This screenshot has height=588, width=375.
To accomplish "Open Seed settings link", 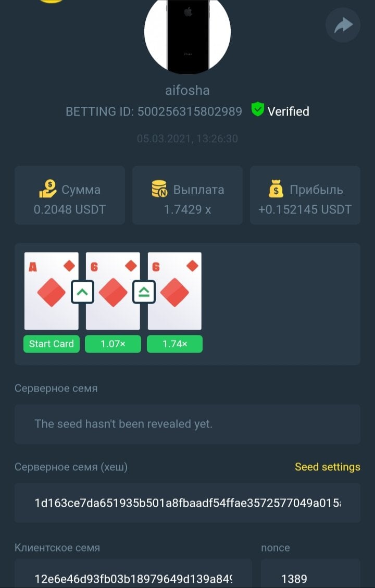I will (x=328, y=467).
